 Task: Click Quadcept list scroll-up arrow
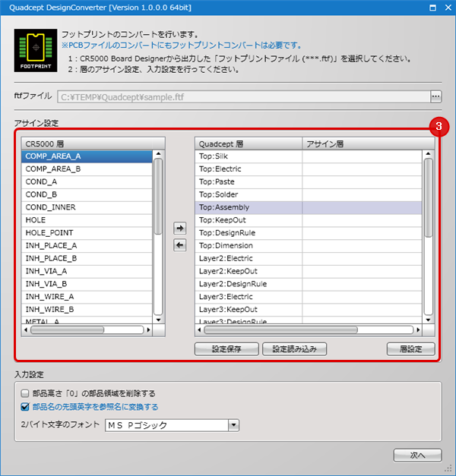428,153
